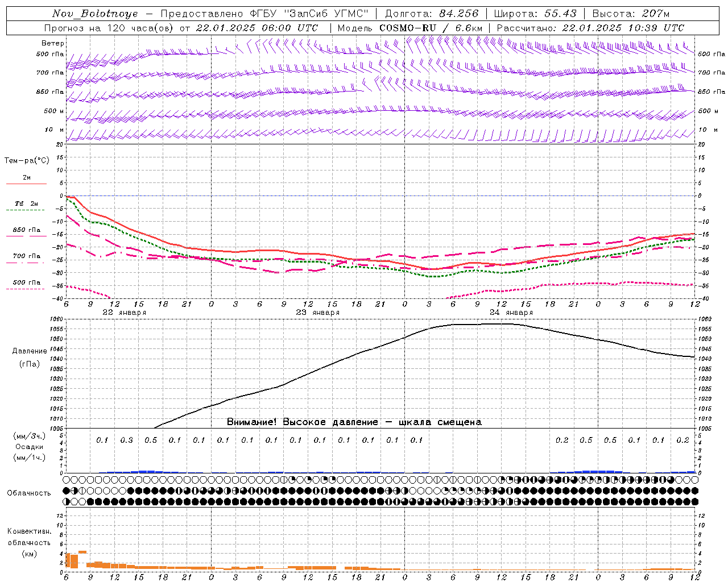The height and width of the screenshot is (582, 728).
Task: Click the Тем-ра(°C) axis title
Action: point(27,161)
